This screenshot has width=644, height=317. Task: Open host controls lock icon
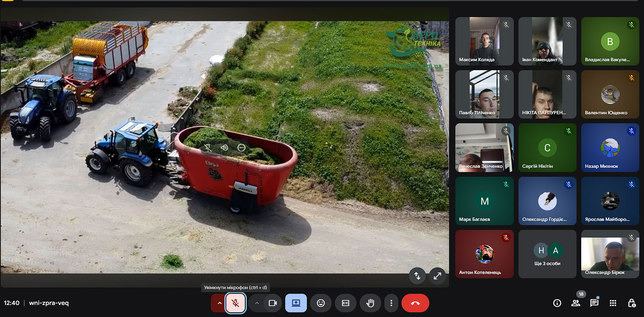(x=632, y=303)
